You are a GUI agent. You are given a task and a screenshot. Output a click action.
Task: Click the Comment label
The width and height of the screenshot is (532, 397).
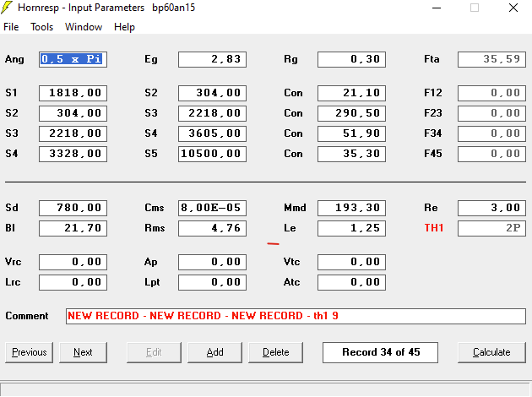pyautogui.click(x=27, y=316)
